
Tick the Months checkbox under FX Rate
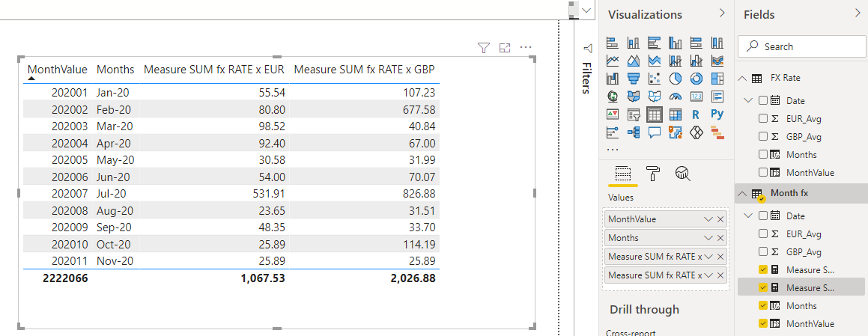(763, 154)
